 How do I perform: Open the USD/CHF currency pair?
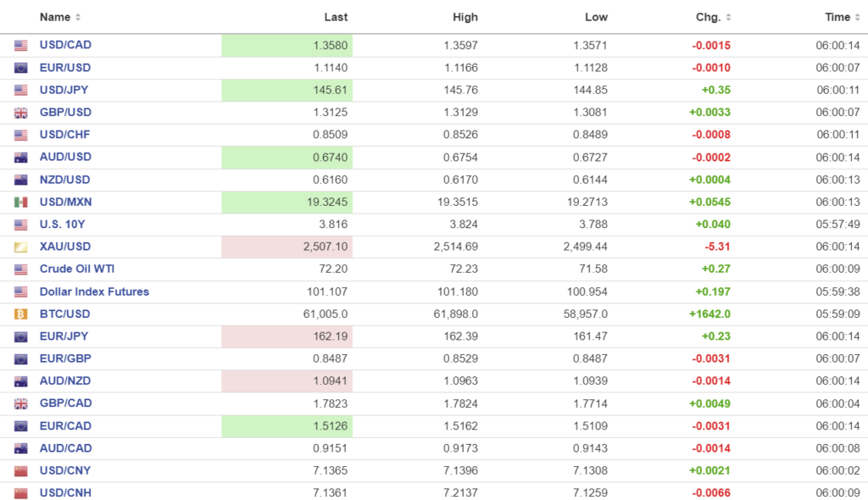64,135
